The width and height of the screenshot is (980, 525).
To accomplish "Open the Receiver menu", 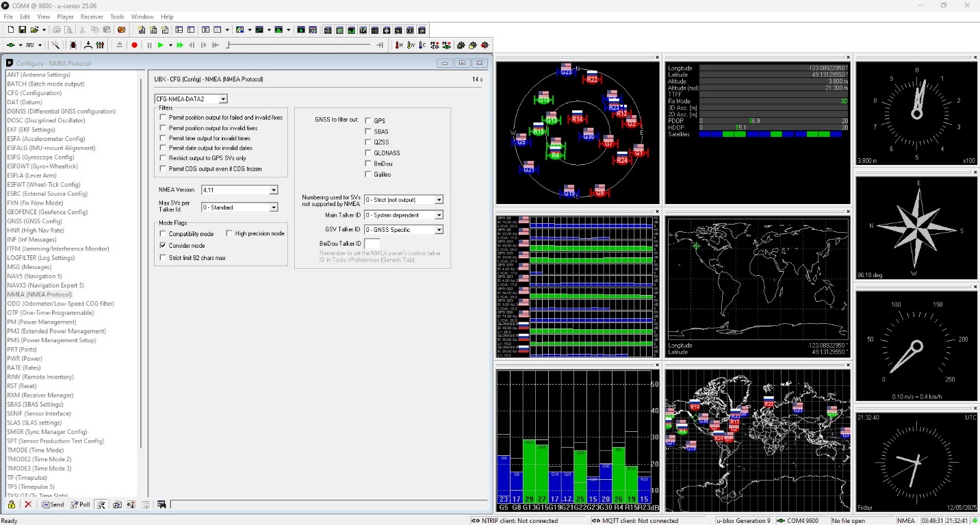I will point(92,16).
